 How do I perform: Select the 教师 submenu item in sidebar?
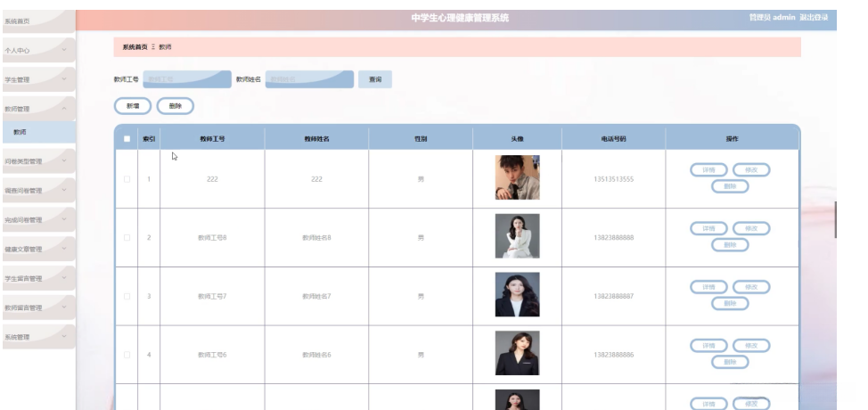tap(38, 132)
